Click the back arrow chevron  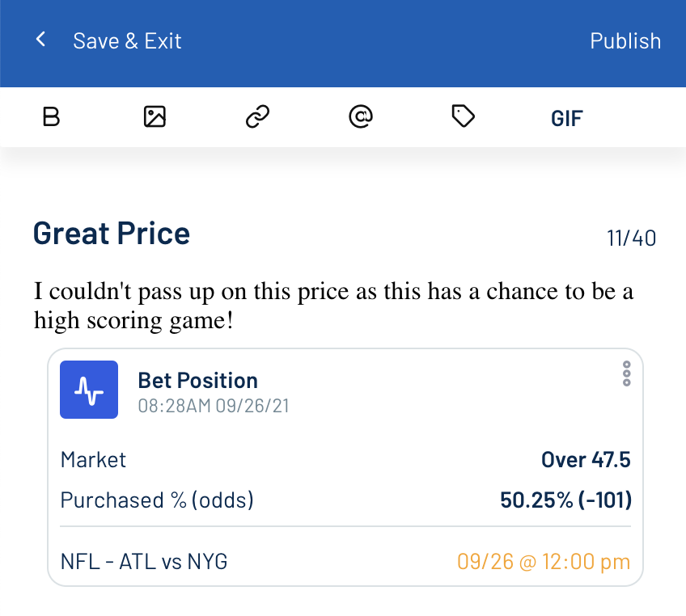pos(40,40)
